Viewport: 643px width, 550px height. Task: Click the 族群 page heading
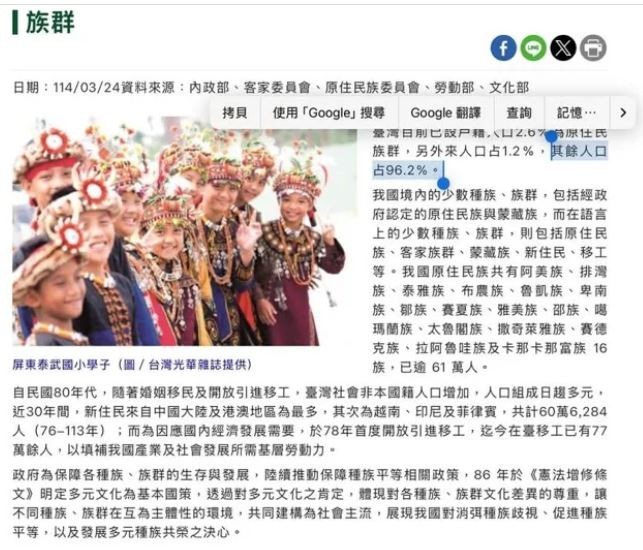click(x=50, y=22)
